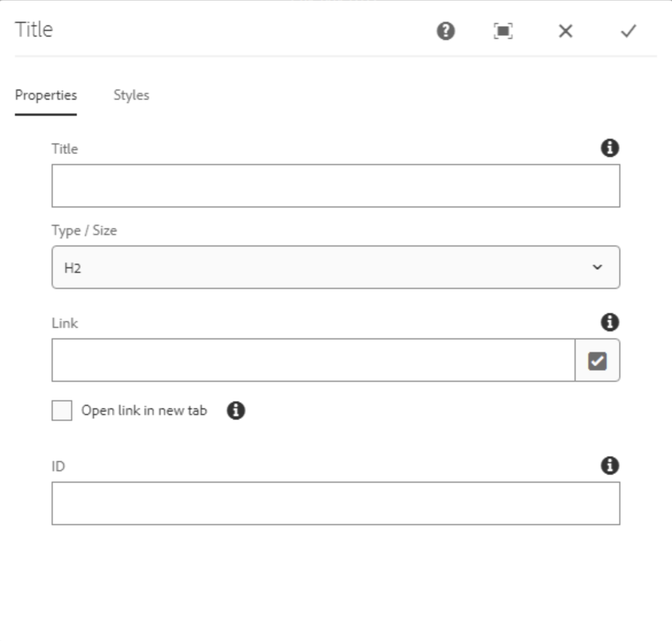Open the help icon in the dialog header
The width and height of the screenshot is (672, 641).
click(x=446, y=32)
